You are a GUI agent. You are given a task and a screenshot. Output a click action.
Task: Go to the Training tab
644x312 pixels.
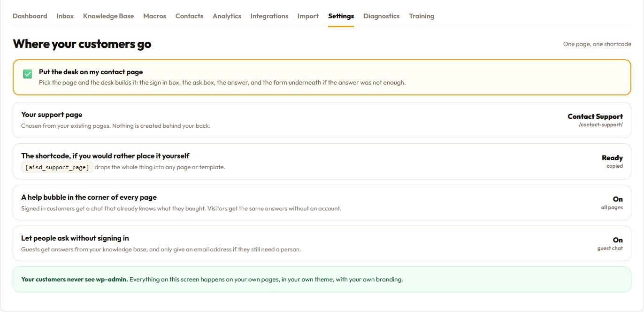tap(422, 16)
